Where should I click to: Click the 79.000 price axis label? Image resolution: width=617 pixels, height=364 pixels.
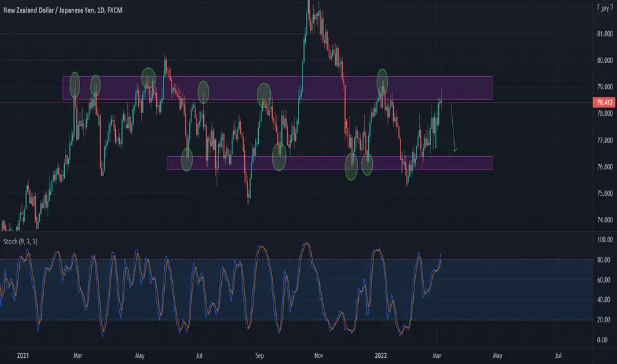(605, 87)
